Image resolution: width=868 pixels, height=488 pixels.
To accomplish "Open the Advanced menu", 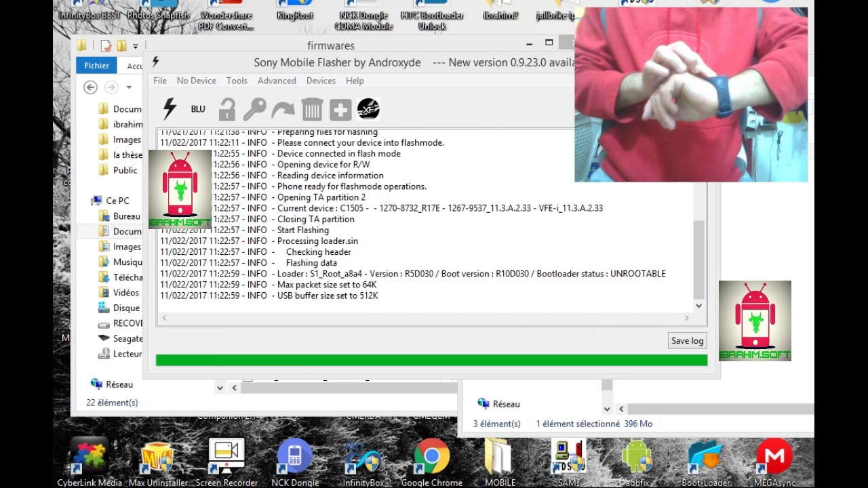I will pyautogui.click(x=277, y=81).
